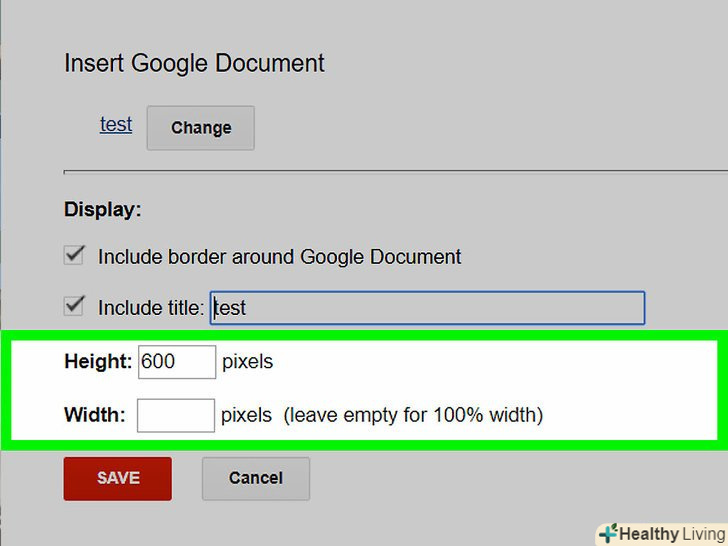
Task: Click the 'leave empty for 100% width' hint
Action: pos(413,415)
